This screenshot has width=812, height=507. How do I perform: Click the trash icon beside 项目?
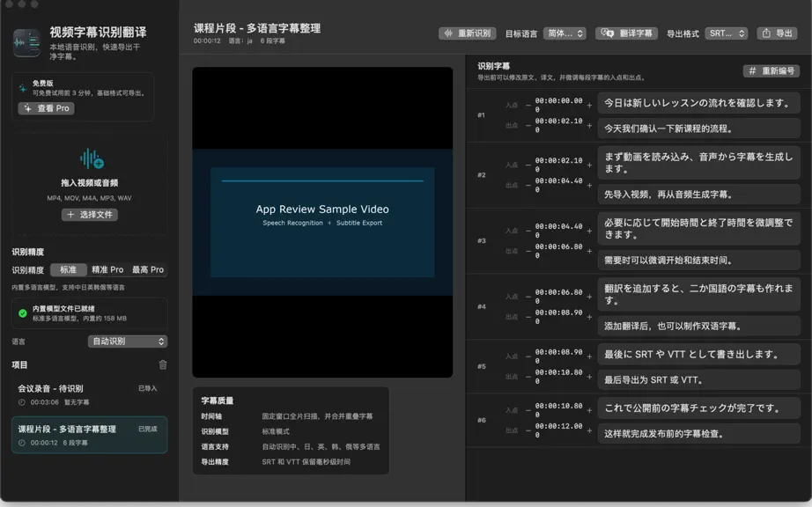(x=163, y=364)
